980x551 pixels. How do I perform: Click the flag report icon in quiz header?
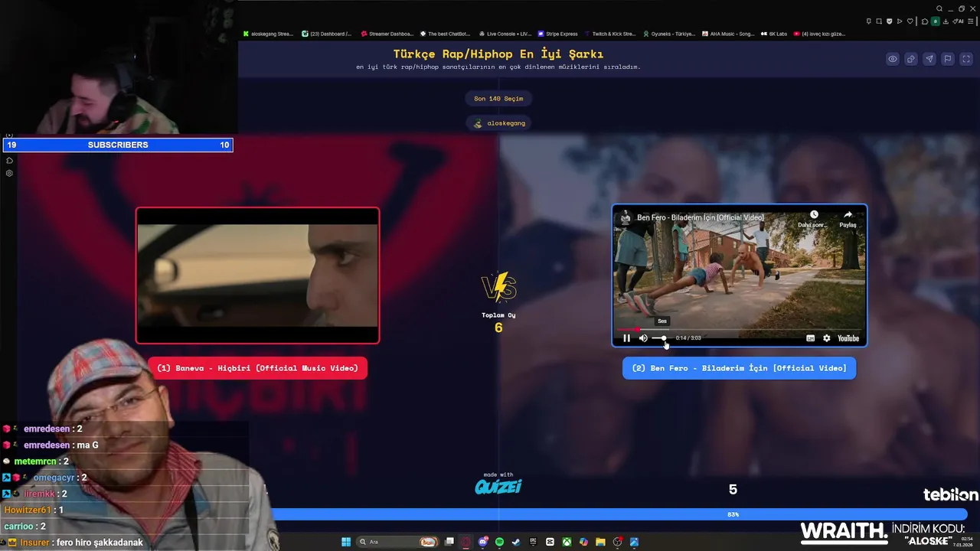click(948, 59)
